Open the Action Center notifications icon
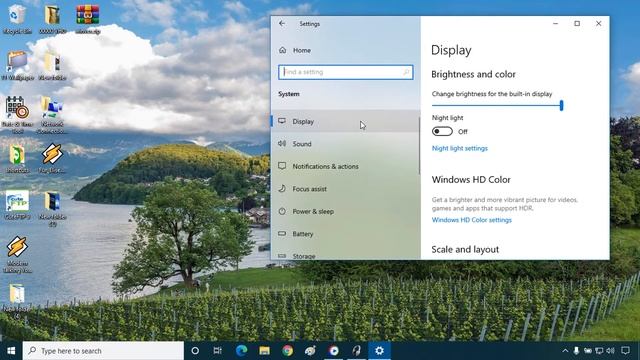Screen dimensions: 640x360 coord(625,351)
